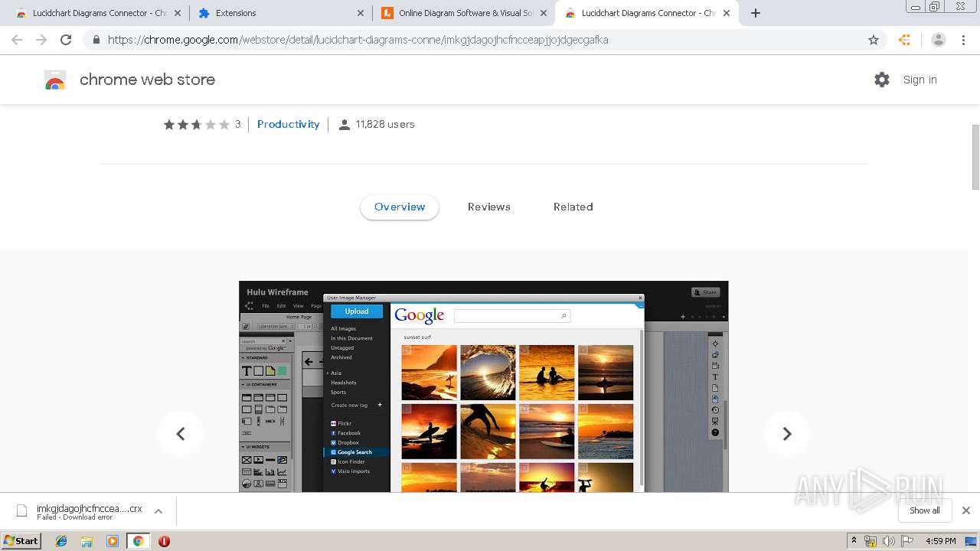Click the 11,828 users text
Screen dimensions: 980x551
pos(385,125)
